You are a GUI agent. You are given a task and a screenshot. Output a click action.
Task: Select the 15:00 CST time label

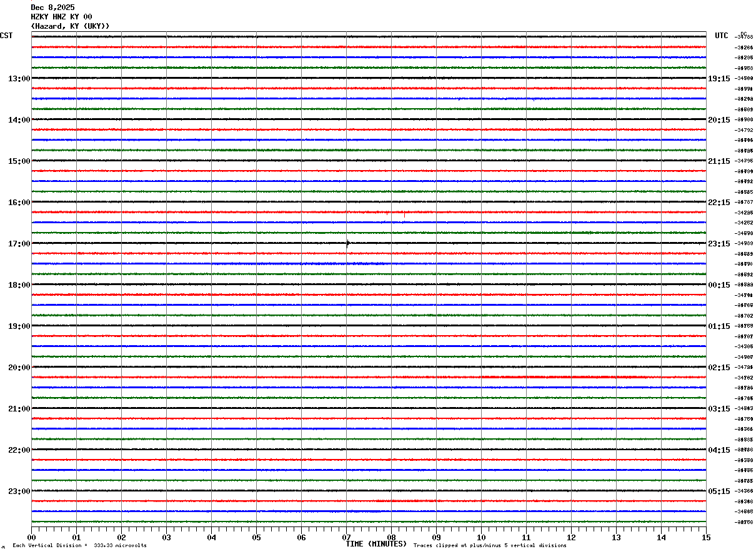tap(19, 161)
